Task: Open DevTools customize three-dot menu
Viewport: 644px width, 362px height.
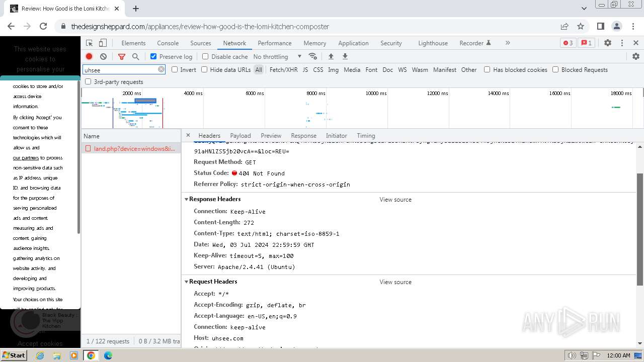Action: (622, 43)
